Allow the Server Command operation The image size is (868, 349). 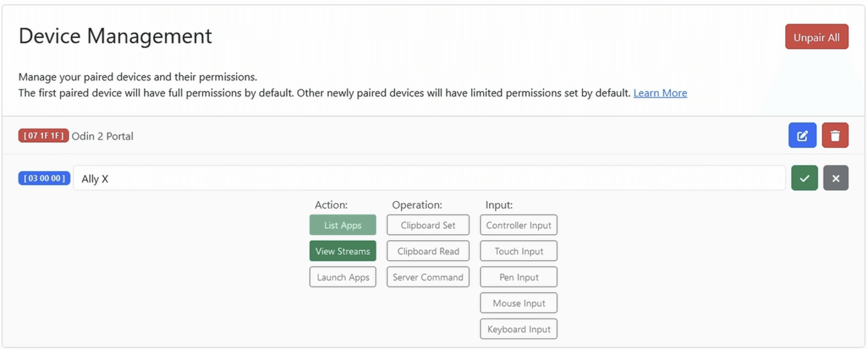(x=428, y=277)
